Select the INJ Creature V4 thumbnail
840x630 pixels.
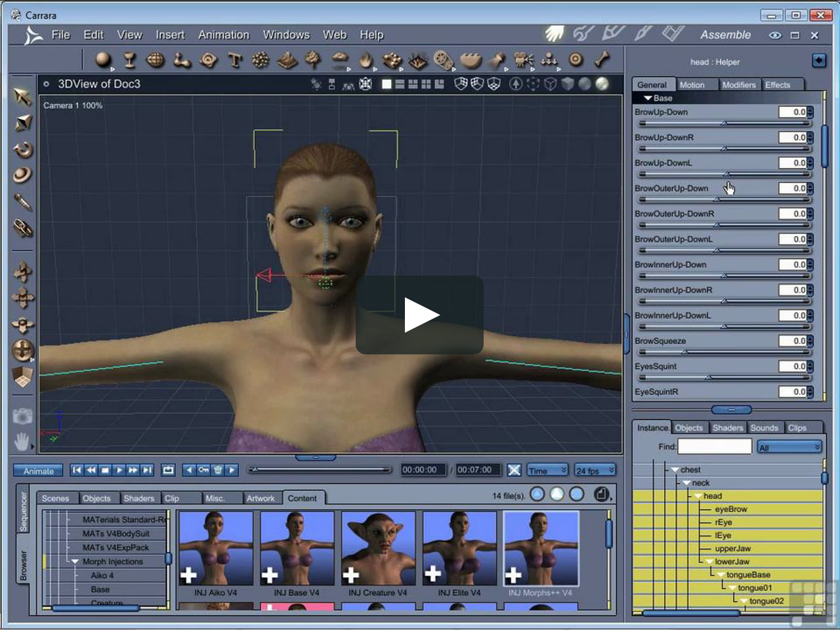(x=378, y=548)
